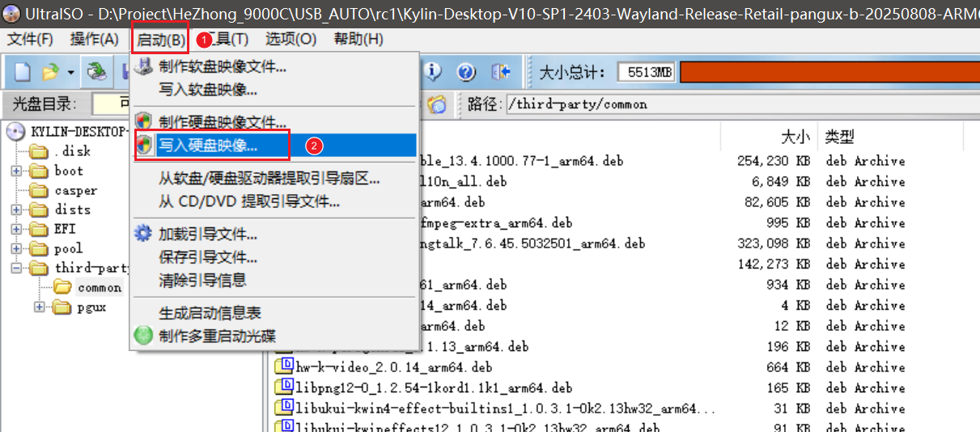The width and height of the screenshot is (980, 432).
Task: Choose 从软盘/硬盘驱动器提取引导扇区...
Action: [274, 179]
